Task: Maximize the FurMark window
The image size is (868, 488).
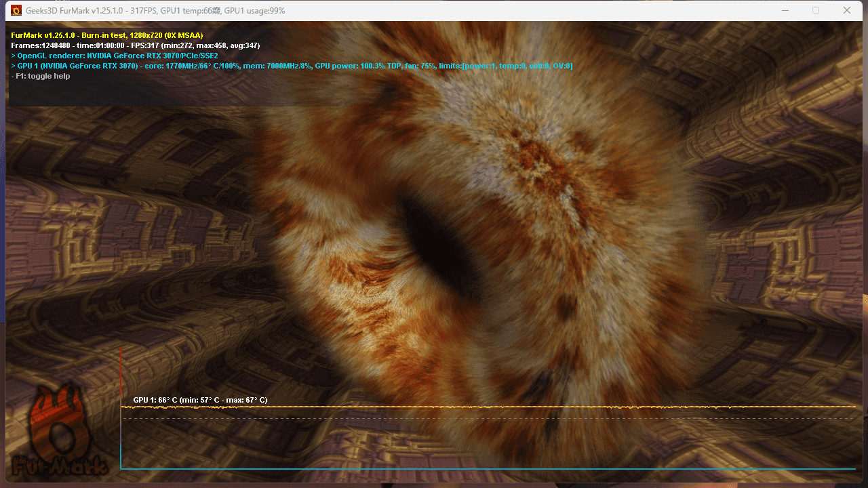Action: [816, 10]
